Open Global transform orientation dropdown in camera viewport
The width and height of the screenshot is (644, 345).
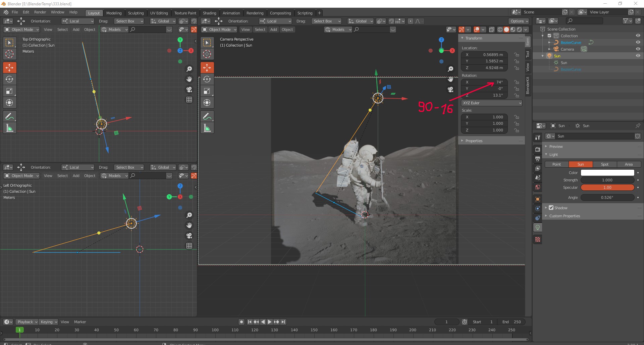(x=361, y=21)
